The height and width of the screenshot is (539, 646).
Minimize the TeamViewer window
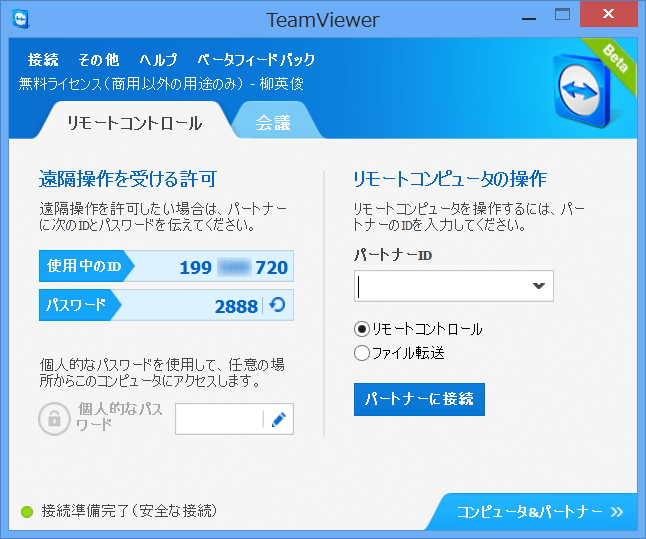point(529,17)
